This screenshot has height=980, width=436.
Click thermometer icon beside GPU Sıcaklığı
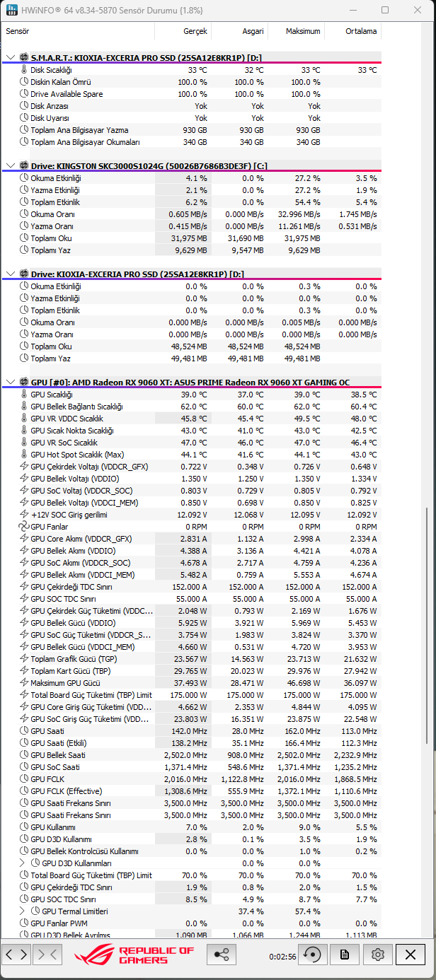click(23, 395)
